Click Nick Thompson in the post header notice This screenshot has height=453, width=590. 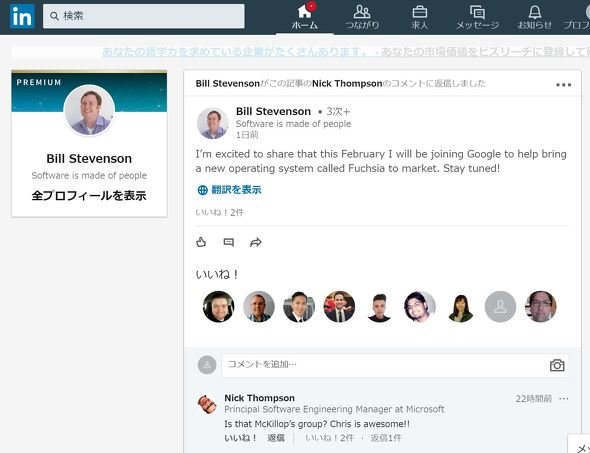click(347, 84)
